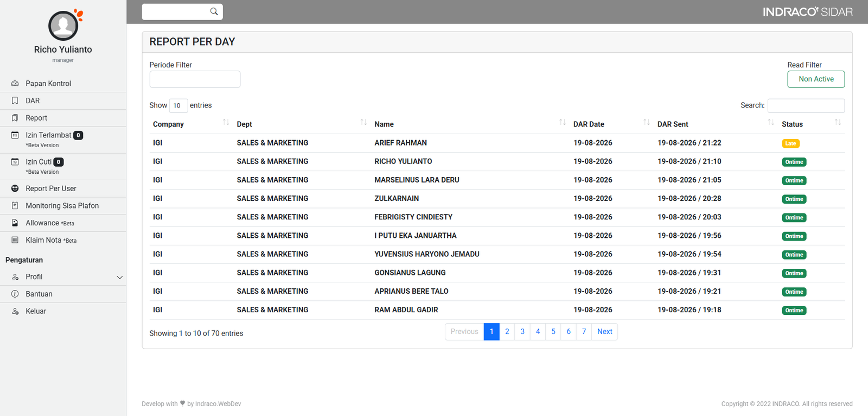Click the name ARIEF RAHMAN

[400, 143]
